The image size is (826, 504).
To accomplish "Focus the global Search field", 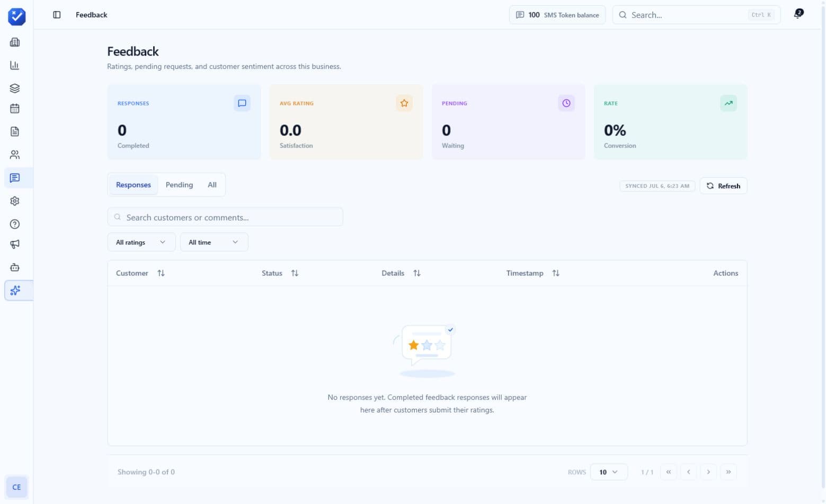I will pyautogui.click(x=696, y=15).
